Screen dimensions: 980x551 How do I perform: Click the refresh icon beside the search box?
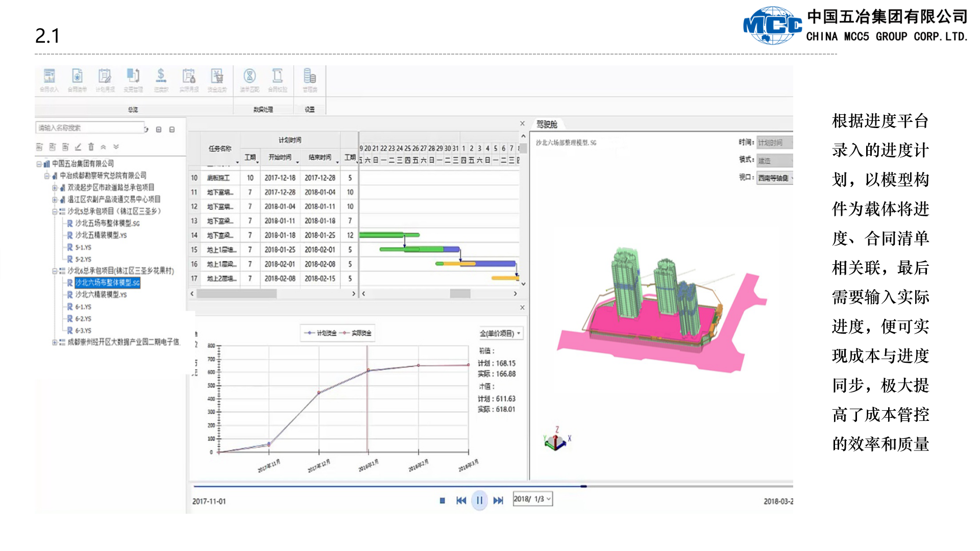[x=146, y=130]
